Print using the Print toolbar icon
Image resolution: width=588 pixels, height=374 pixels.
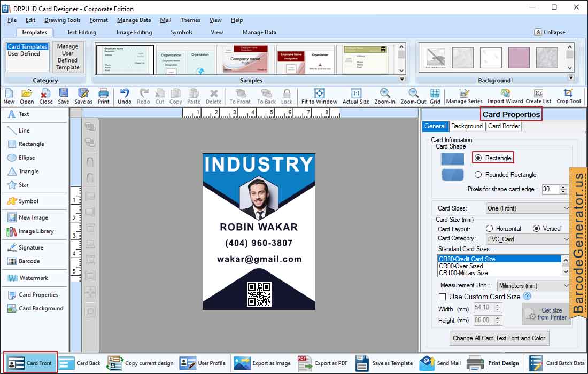(104, 96)
